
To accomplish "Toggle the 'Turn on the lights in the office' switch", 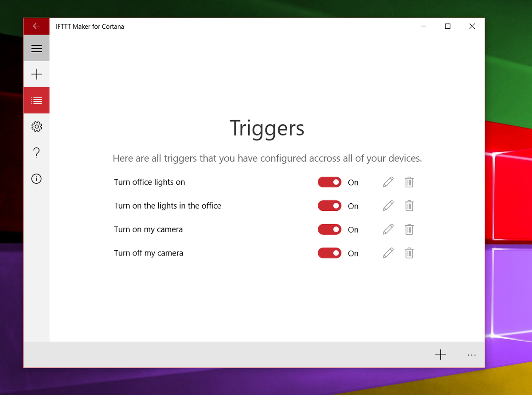I will (329, 205).
